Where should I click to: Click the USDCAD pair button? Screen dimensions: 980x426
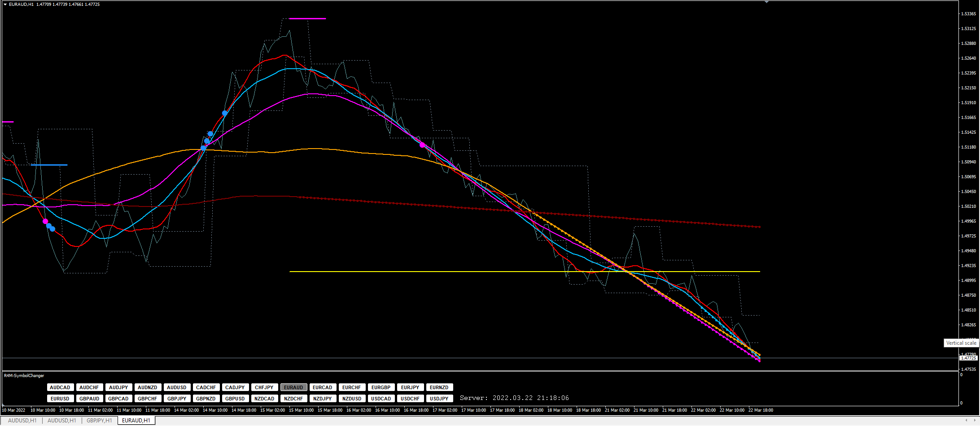click(381, 399)
